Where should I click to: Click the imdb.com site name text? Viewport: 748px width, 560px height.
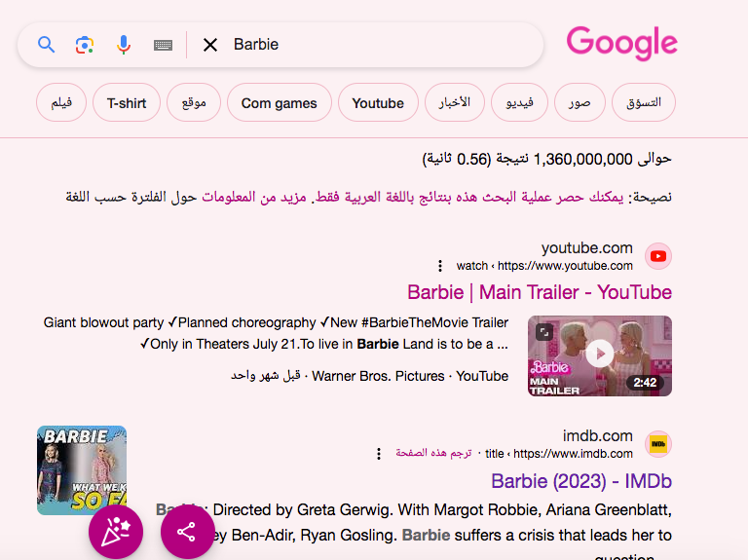point(598,435)
